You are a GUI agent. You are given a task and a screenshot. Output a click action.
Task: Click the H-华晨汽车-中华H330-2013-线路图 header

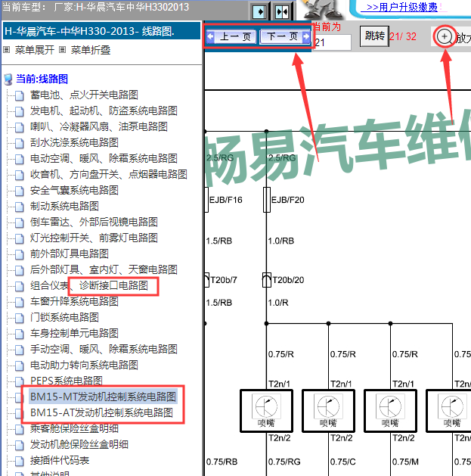point(101,31)
